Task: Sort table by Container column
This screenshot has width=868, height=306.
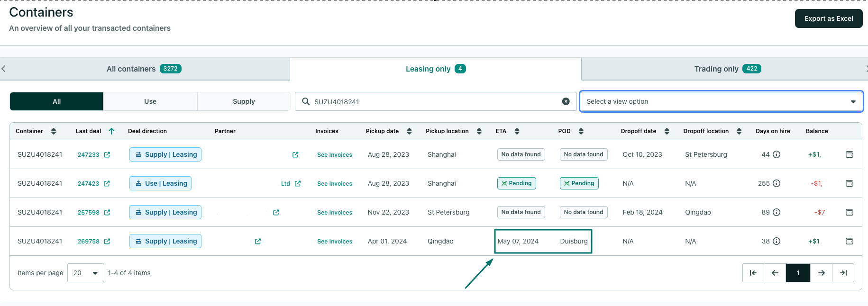Action: 54,131
